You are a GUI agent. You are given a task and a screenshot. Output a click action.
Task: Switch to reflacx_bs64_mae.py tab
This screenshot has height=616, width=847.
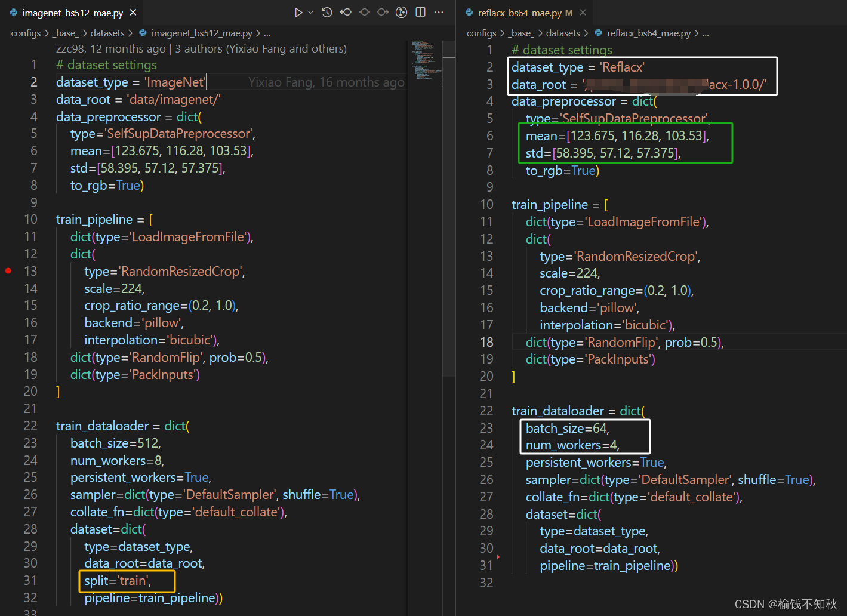click(x=519, y=13)
